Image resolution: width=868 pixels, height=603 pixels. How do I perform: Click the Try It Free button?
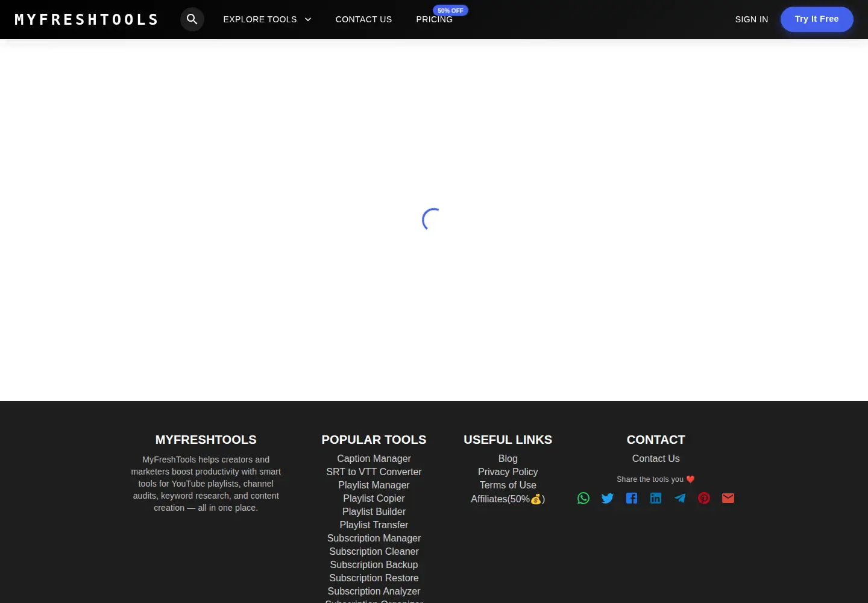point(817,19)
